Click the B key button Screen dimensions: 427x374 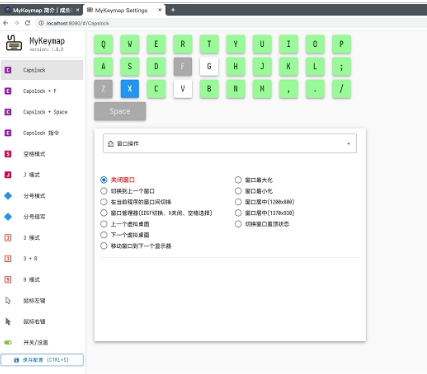pyautogui.click(x=209, y=89)
